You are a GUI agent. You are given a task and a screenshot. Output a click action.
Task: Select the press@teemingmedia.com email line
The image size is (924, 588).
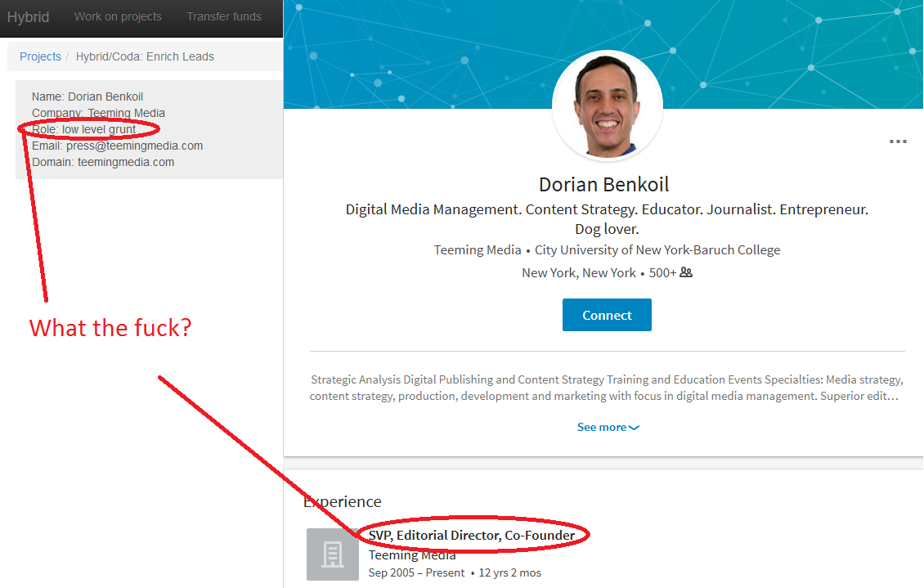coord(117,146)
